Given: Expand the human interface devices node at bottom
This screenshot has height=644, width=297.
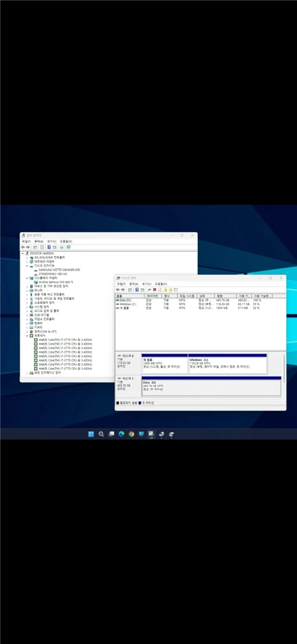Looking at the screenshot, I should click(x=27, y=373).
